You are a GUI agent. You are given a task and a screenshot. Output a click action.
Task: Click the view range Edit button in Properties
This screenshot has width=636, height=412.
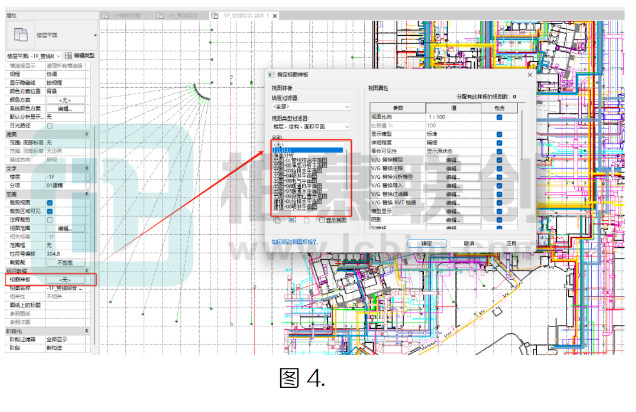tap(65, 229)
